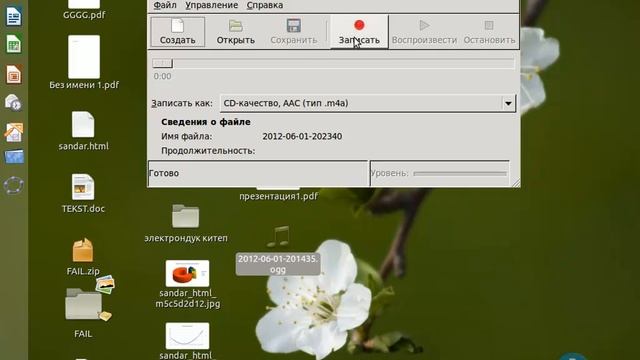This screenshot has height=360, width=640.
Task: Select the FAIL.zip archive icon
Action: click(83, 257)
